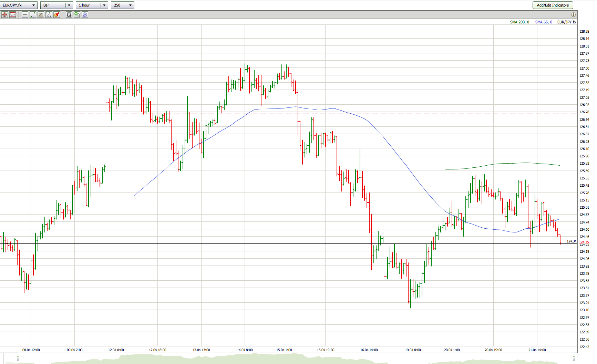Click the add-document icon with green plus
This screenshot has width=597, height=364.
pyautogui.click(x=77, y=15)
